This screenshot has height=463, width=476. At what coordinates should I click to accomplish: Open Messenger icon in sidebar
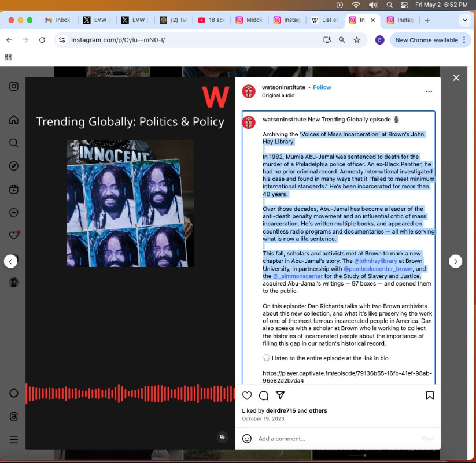(x=14, y=212)
